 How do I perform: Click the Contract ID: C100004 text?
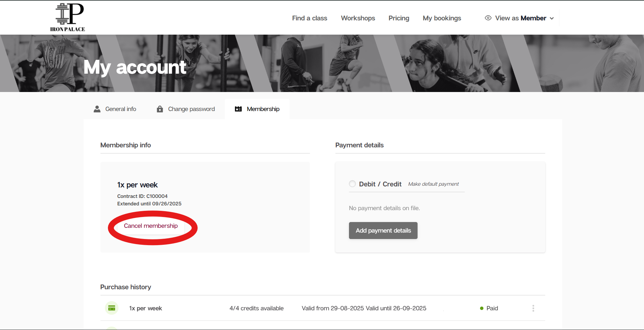[142, 196]
